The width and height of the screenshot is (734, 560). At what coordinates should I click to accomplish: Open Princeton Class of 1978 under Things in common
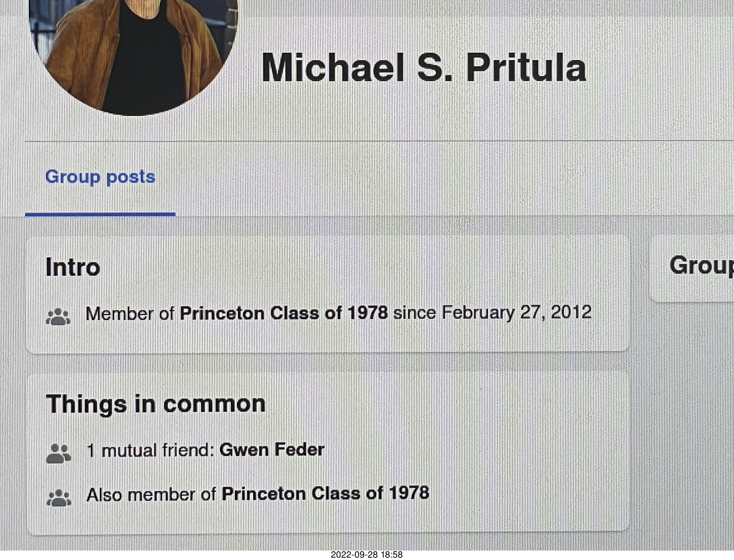pos(325,494)
